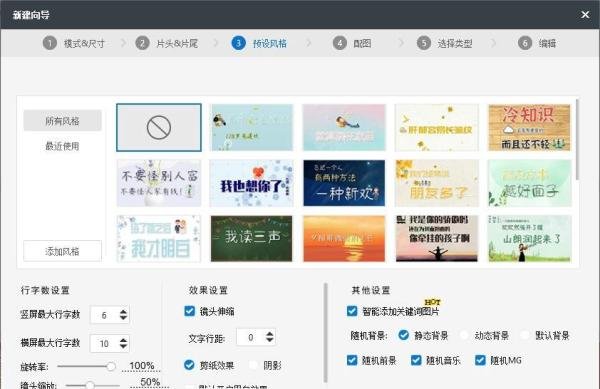Viewport: 600px width, 389px height.
Task: Close the 新建向导 dialog
Action: 585,15
